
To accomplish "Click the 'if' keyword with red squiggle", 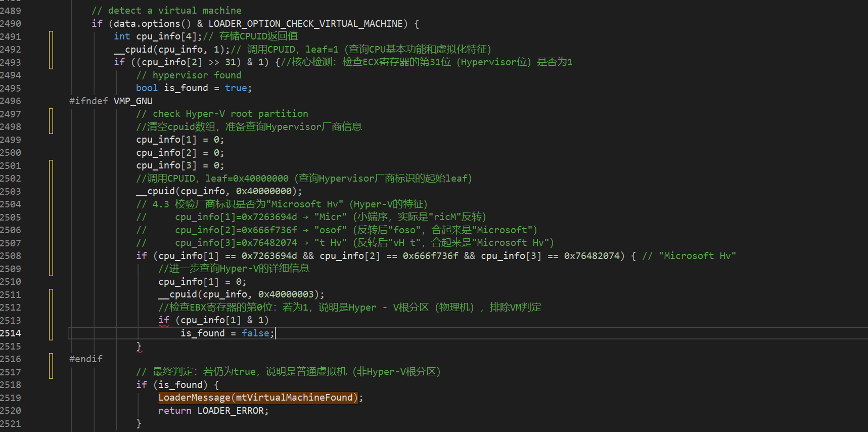I will click(x=164, y=320).
